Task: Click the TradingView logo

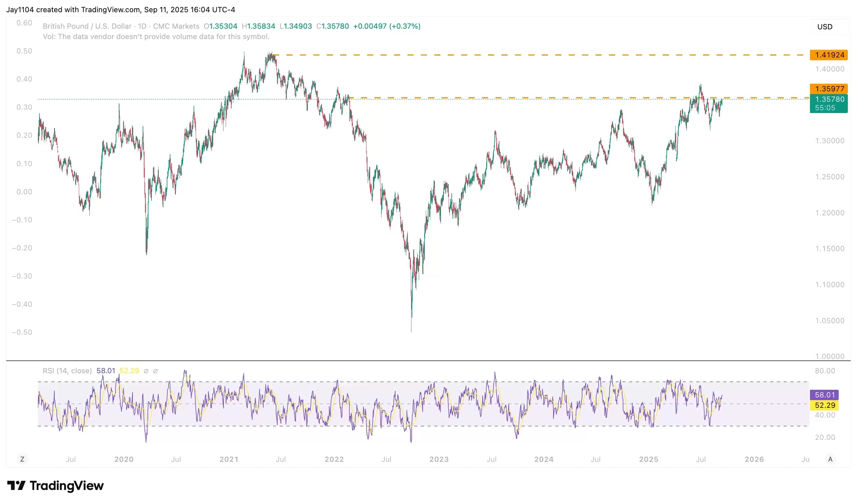Action: [55, 485]
